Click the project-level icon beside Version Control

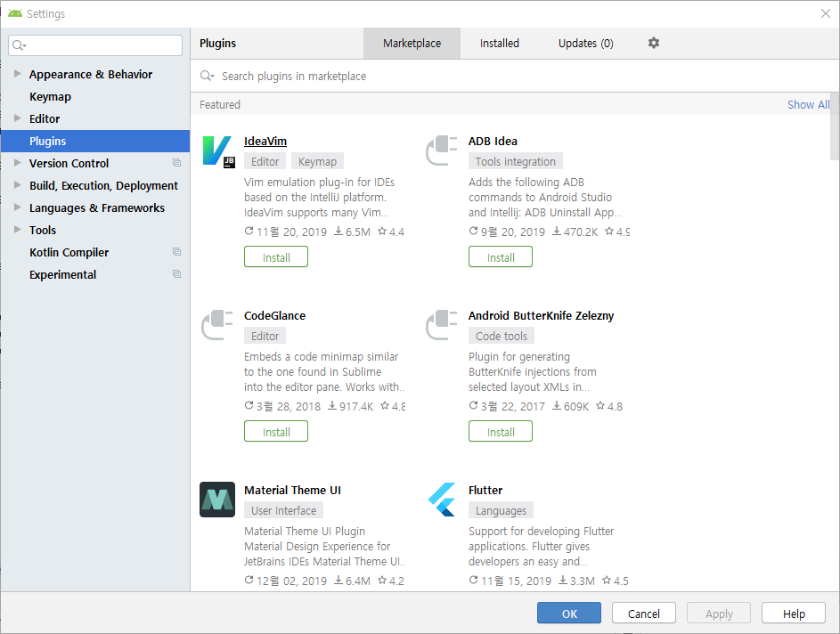176,163
